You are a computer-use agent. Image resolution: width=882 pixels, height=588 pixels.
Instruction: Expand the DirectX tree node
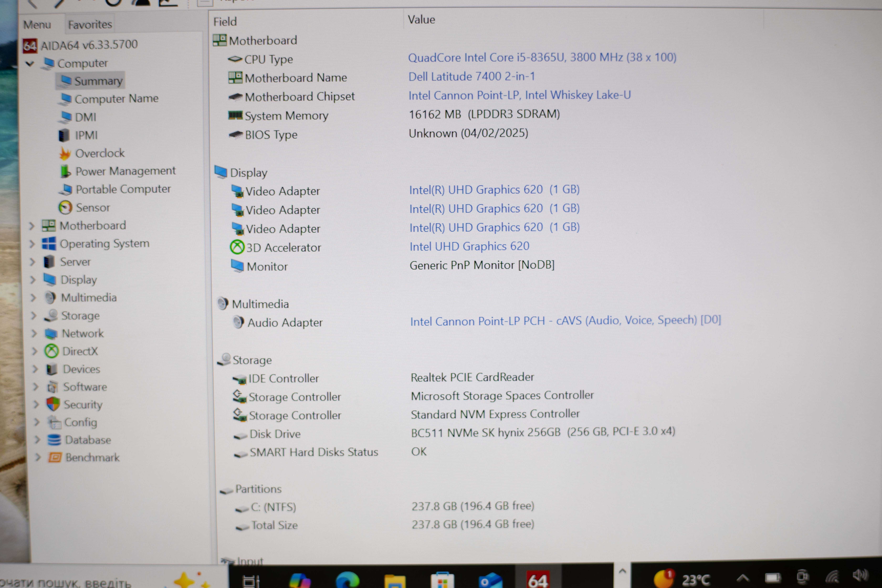[x=35, y=351]
